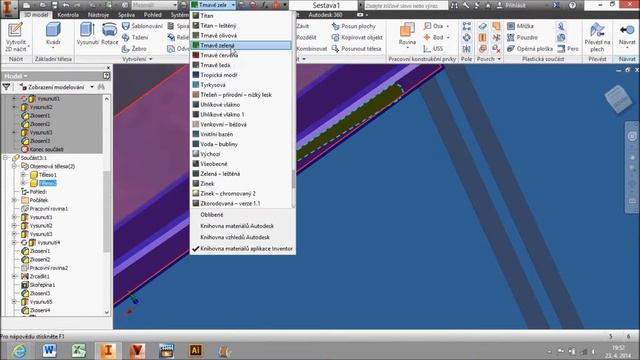Activate the Rotace revolve tool
Image resolution: width=640 pixels, height=360 pixels.
tap(109, 33)
